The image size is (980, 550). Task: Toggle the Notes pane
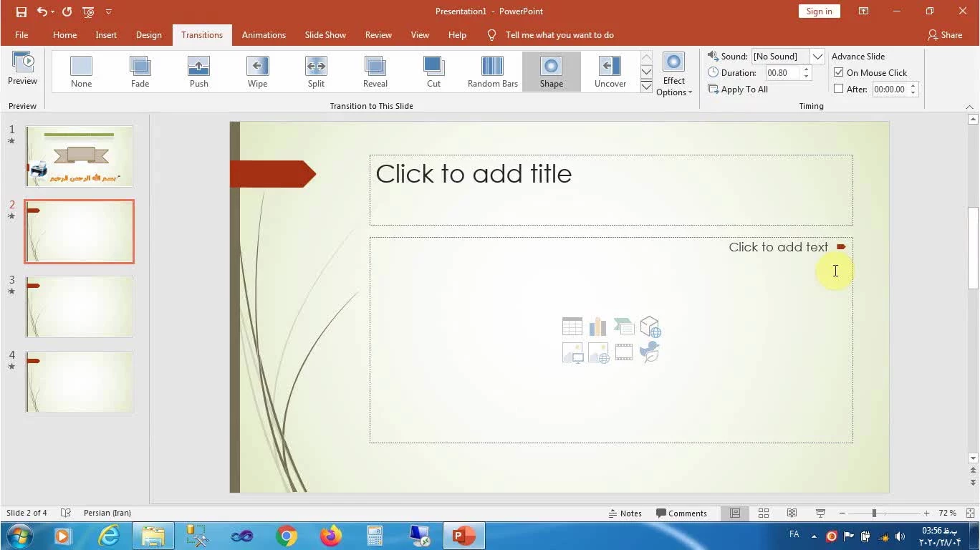click(x=625, y=513)
